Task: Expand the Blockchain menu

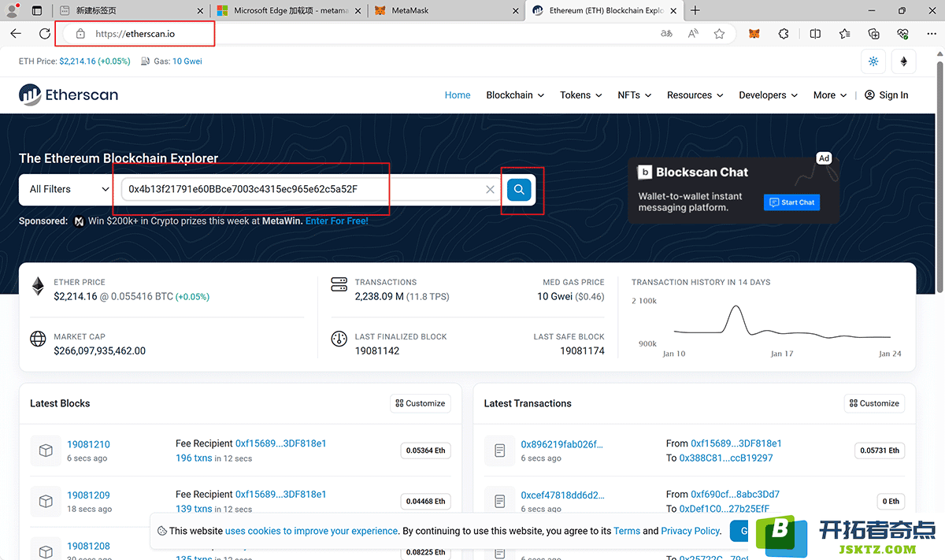Action: 515,95
